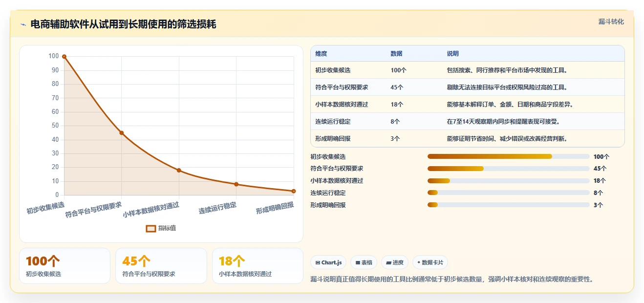644x303 pixels.
Task: Click table value 100个
Action: pyautogui.click(x=399, y=70)
